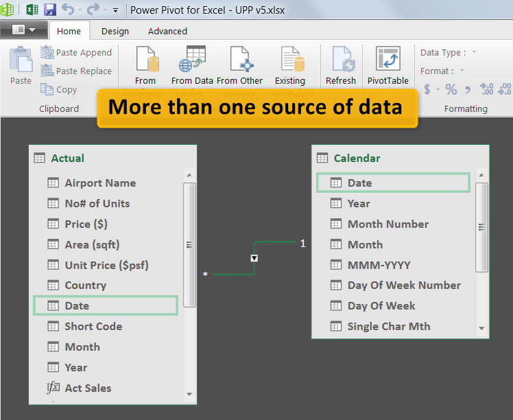
Task: Click Paste Replace button
Action: 76,71
